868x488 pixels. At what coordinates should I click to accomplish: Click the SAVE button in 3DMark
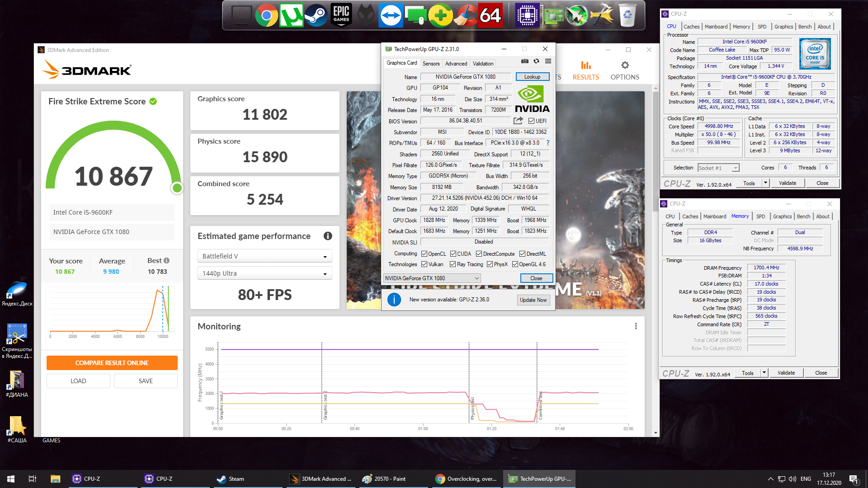tap(146, 381)
